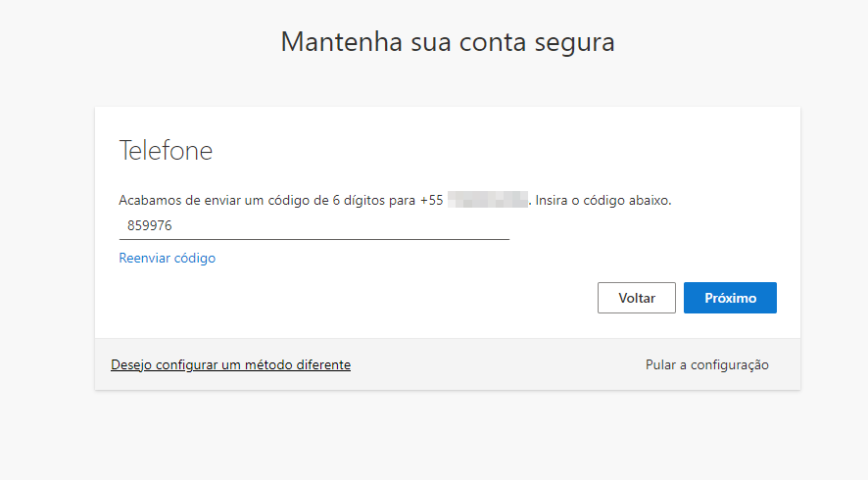This screenshot has height=480, width=868.
Task: Click on the entered code 859976
Action: pyautogui.click(x=149, y=225)
